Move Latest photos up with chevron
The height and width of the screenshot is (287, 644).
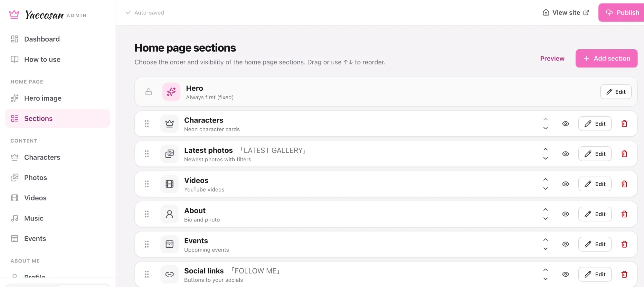click(545, 149)
